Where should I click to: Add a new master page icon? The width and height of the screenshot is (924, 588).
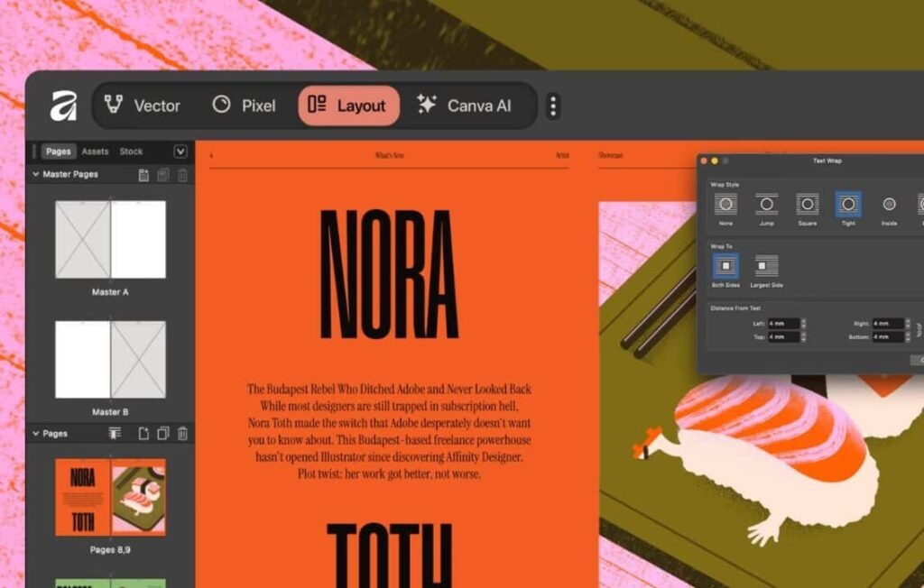(143, 175)
